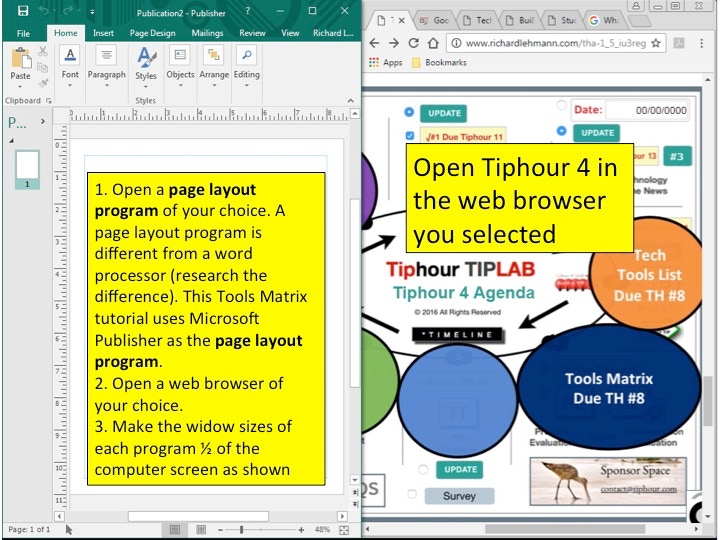Go to the Review ribbon tab
This screenshot has height=540, width=720.
pos(252,33)
